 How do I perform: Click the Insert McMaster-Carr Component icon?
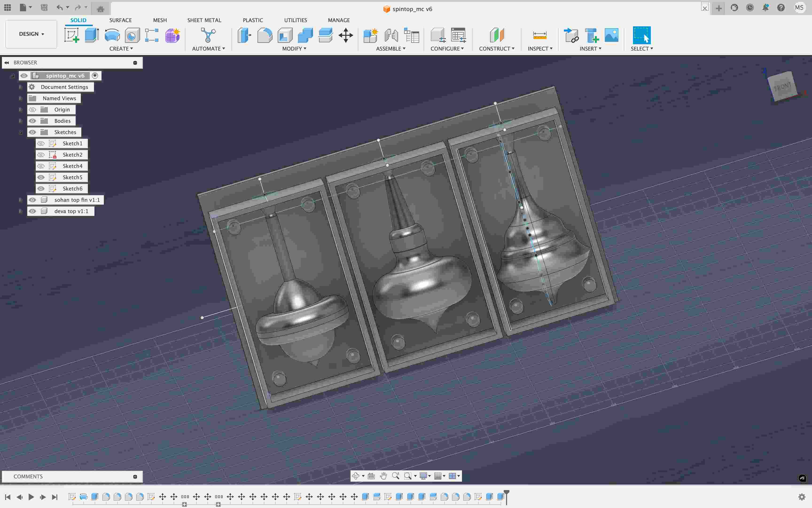coord(592,35)
